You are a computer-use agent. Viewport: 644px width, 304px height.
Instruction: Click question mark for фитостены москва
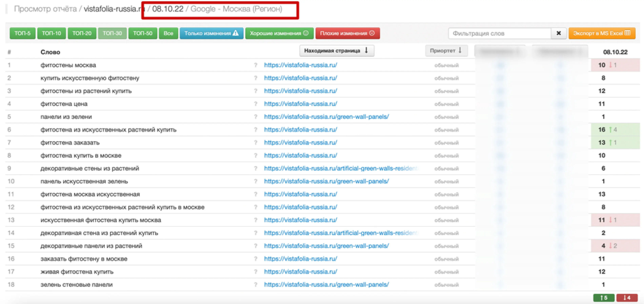click(x=256, y=65)
